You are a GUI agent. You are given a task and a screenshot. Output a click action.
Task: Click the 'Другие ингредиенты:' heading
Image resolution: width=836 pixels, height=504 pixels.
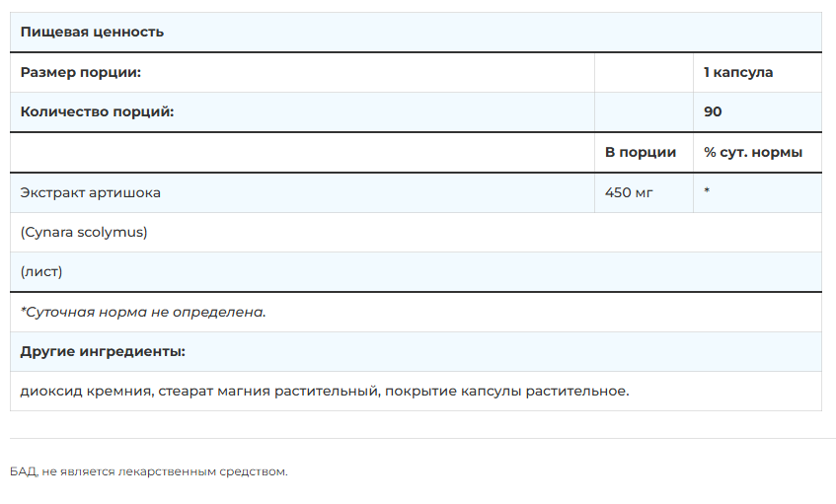click(103, 351)
